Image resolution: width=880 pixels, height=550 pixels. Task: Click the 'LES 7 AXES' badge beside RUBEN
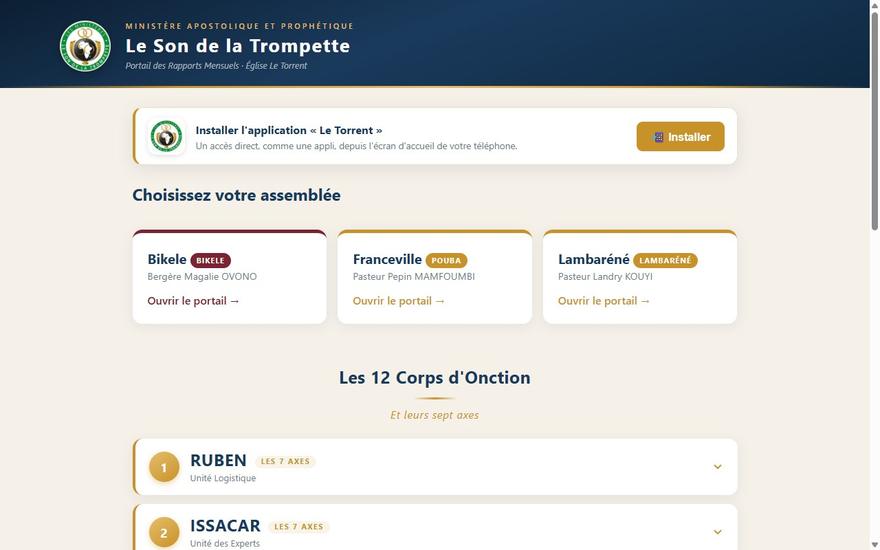pos(285,461)
